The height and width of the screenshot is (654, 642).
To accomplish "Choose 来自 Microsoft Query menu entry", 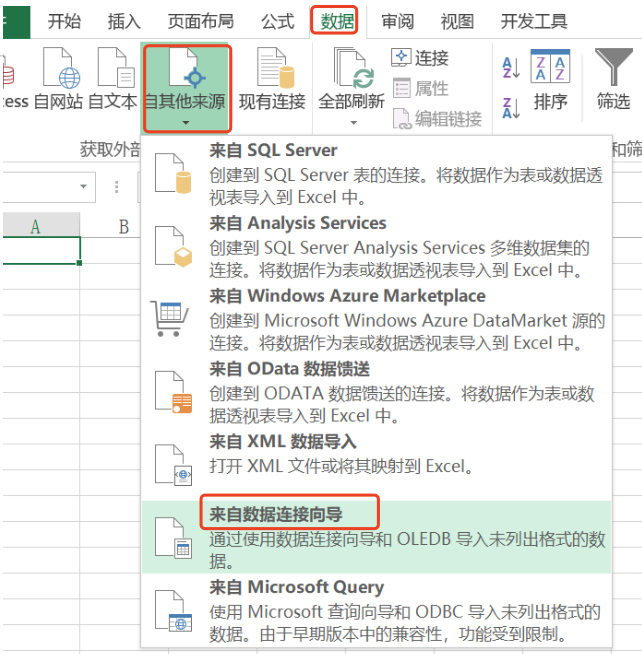I will 376,610.
